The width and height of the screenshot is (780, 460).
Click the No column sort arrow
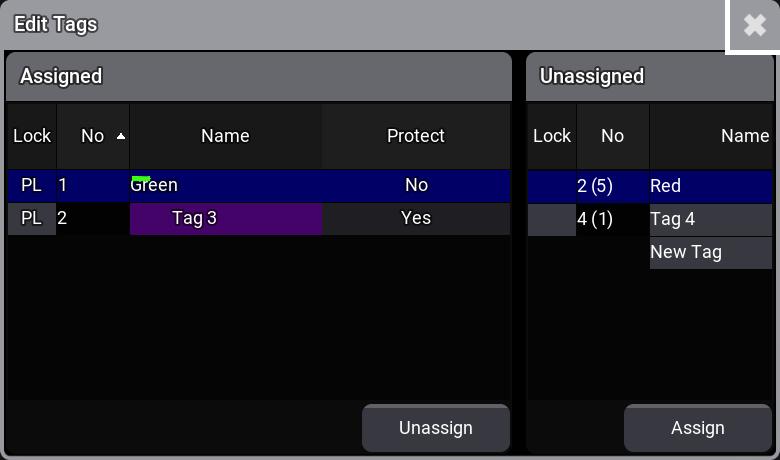121,136
